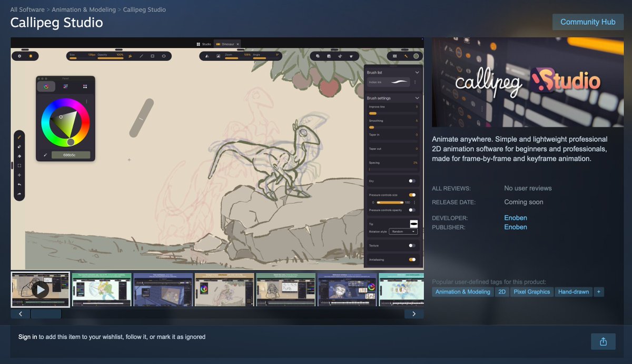Collapse the Brush settings section
The image size is (632, 364).
(417, 98)
